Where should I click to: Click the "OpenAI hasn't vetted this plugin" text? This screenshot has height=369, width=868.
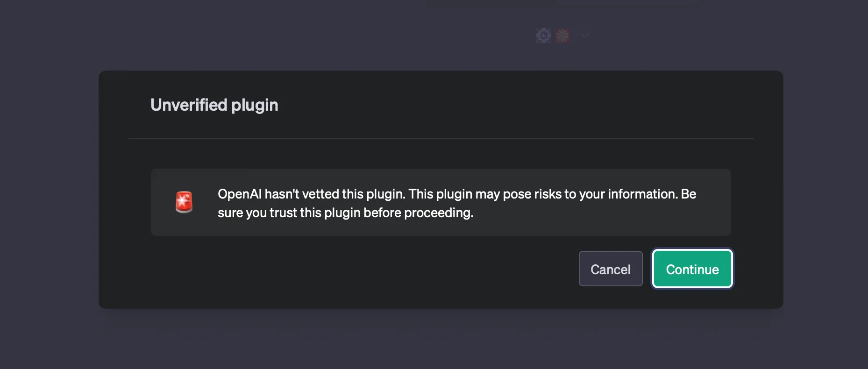coord(312,194)
